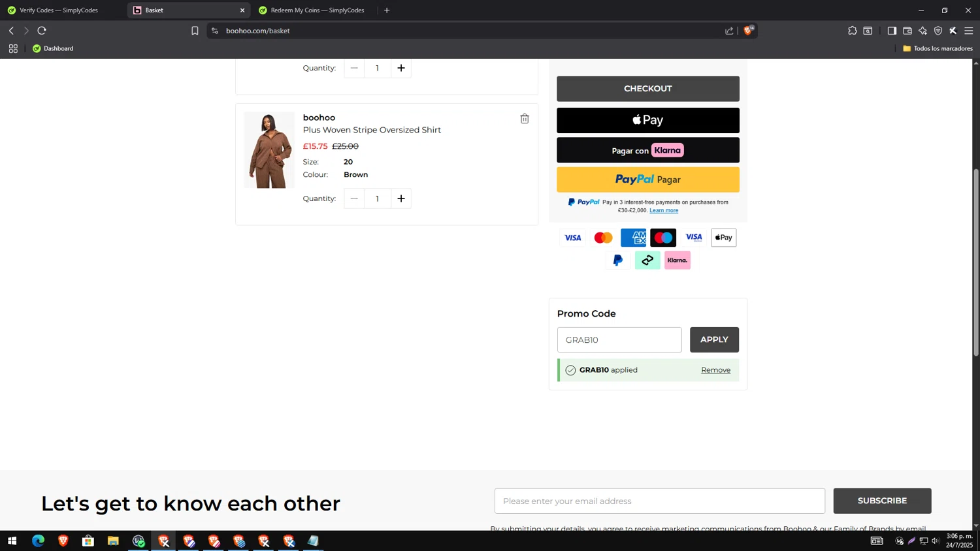Toggle the browser sidebar panel
This screenshot has height=551, width=980.
pos(892,31)
